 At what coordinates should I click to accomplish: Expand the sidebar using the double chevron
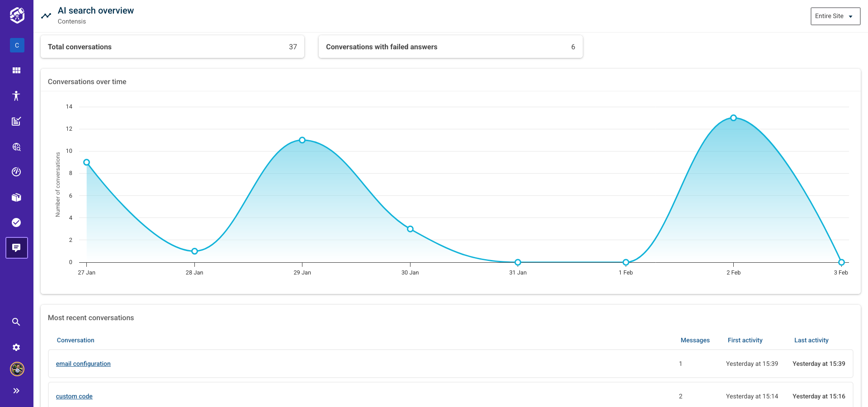coord(17,391)
